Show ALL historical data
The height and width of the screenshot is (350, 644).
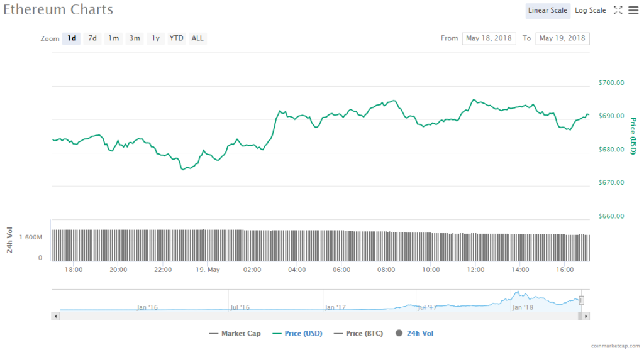[x=197, y=38]
